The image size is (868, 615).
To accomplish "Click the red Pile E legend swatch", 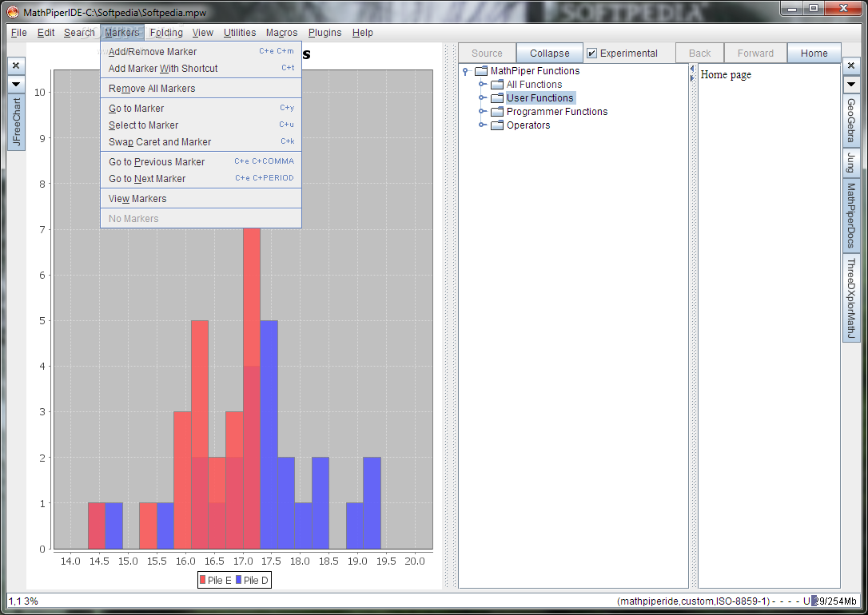I will coord(202,580).
